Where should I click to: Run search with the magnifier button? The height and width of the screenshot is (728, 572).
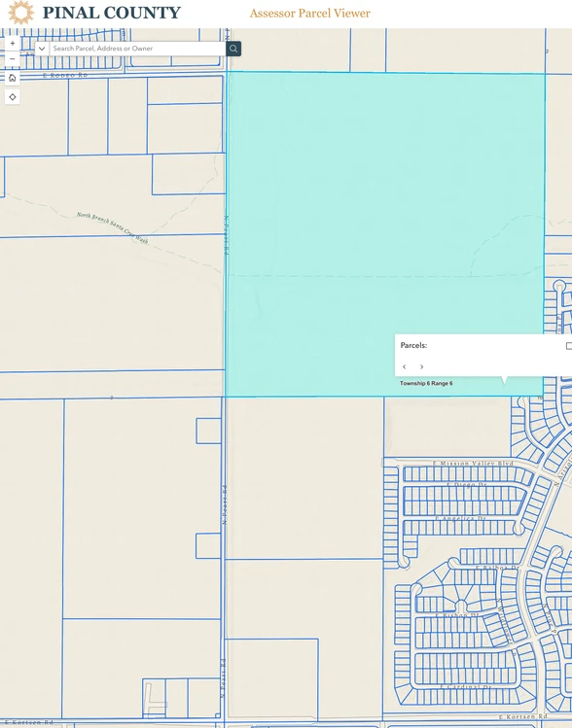point(233,49)
